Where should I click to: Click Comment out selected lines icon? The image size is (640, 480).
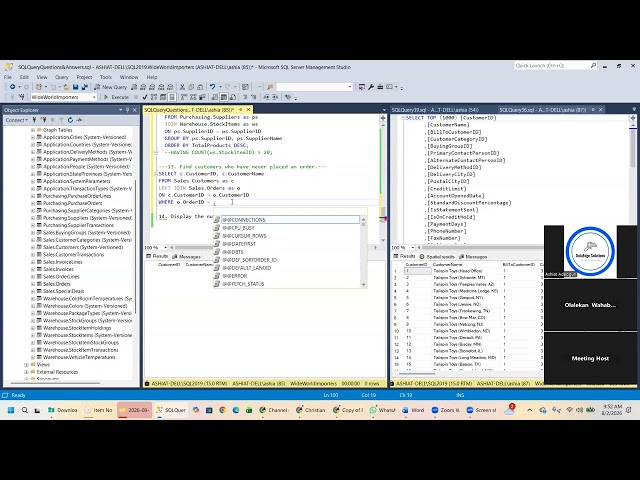click(245, 97)
